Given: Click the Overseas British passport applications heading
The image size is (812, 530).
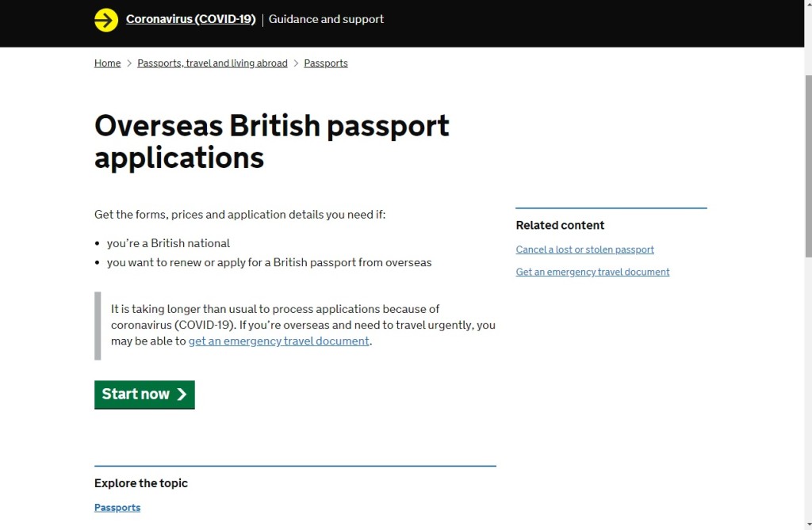Looking at the screenshot, I should [x=271, y=141].
